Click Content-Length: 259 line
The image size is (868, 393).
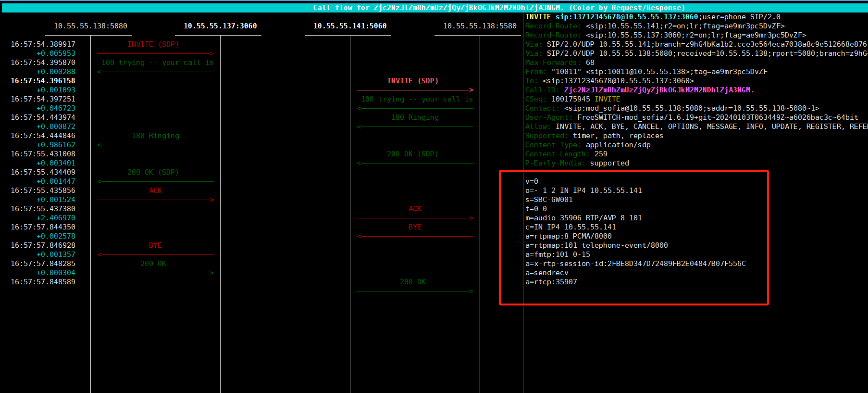(566, 154)
